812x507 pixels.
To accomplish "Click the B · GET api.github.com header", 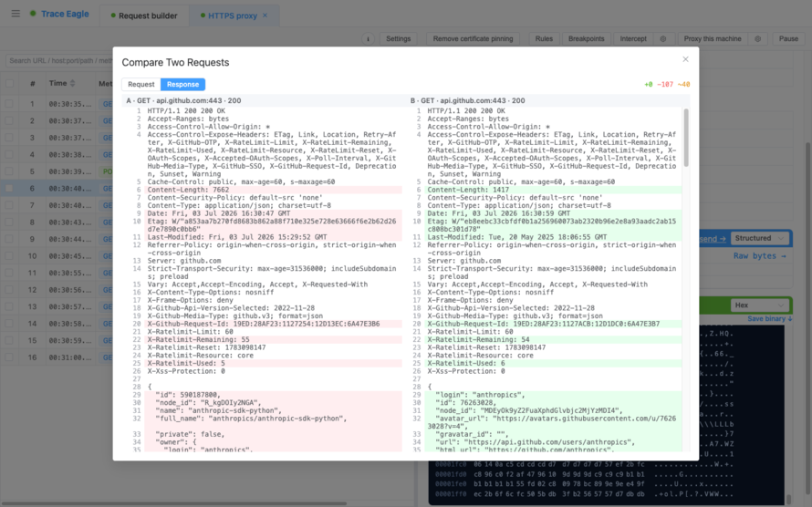I will point(468,101).
